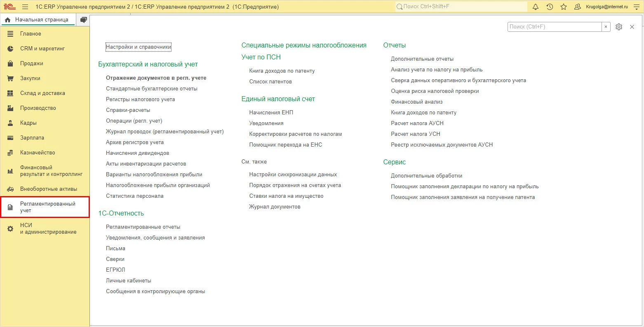Open Помощник перехода на ЕНС

(x=286, y=145)
